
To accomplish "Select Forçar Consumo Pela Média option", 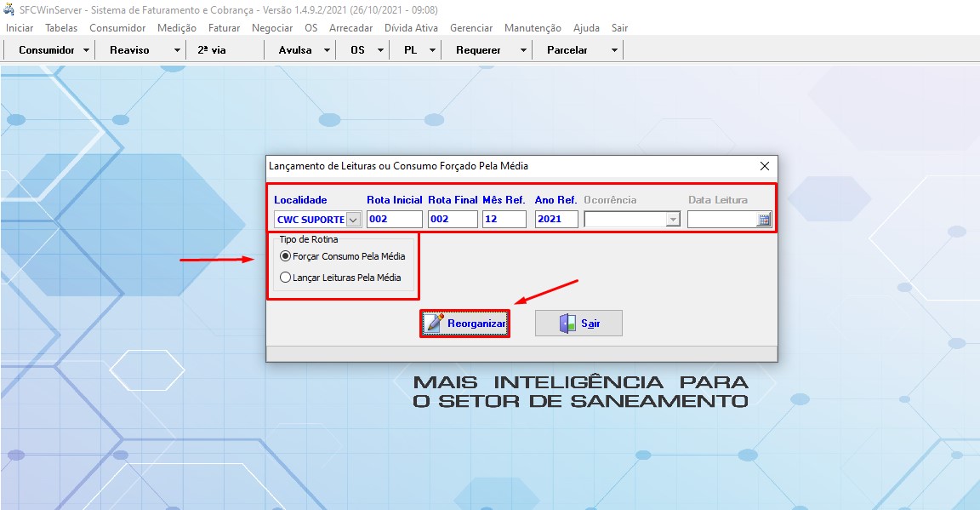I will [286, 256].
